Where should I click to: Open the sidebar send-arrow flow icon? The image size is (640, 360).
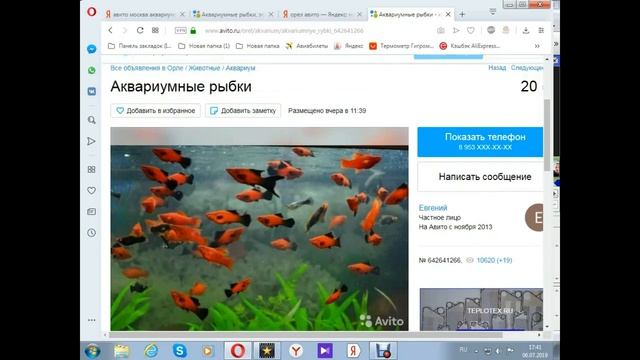point(91,141)
